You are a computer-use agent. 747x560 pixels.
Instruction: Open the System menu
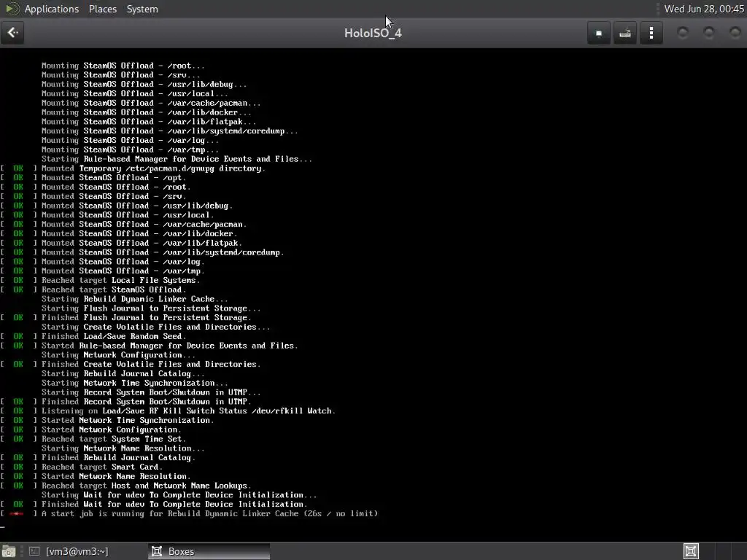point(142,9)
